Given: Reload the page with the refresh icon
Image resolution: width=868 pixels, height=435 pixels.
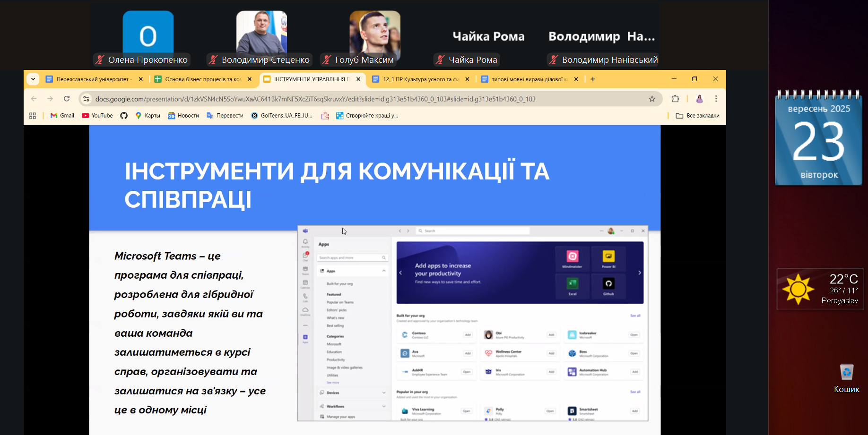Looking at the screenshot, I should pos(67,99).
